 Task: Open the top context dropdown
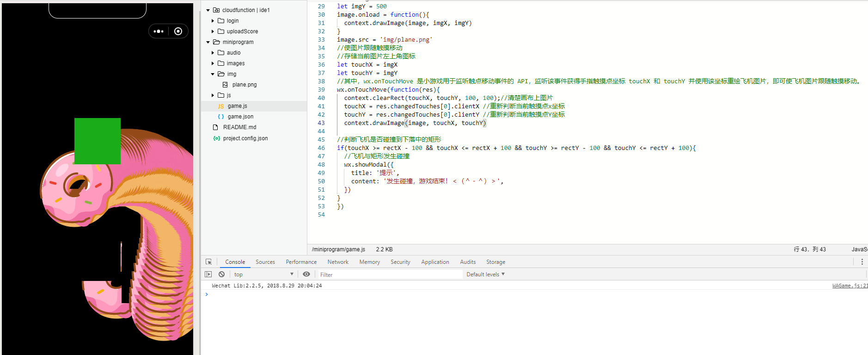point(263,274)
